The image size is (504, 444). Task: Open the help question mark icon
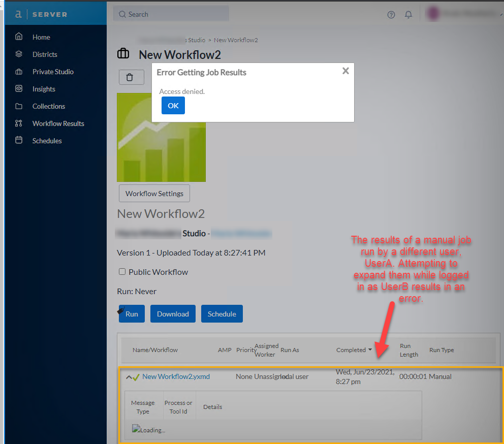click(391, 15)
